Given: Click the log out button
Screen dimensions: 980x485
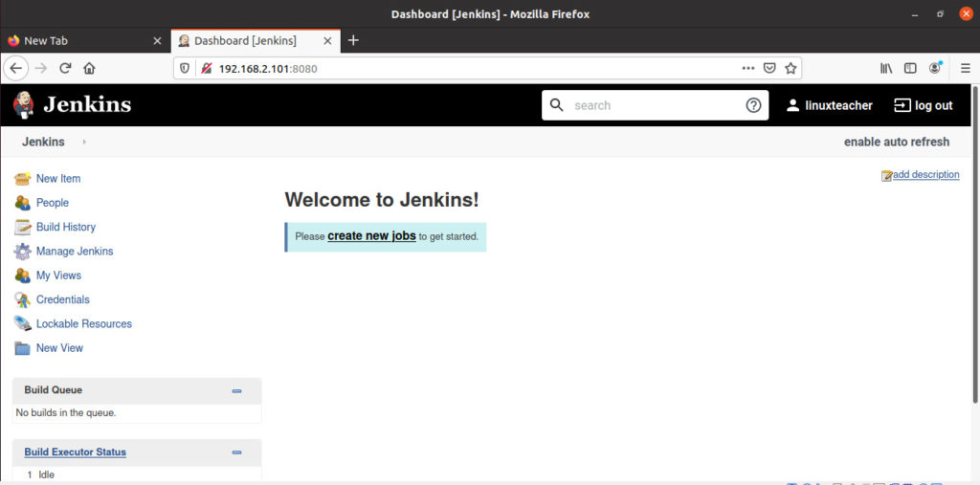Looking at the screenshot, I should point(924,105).
